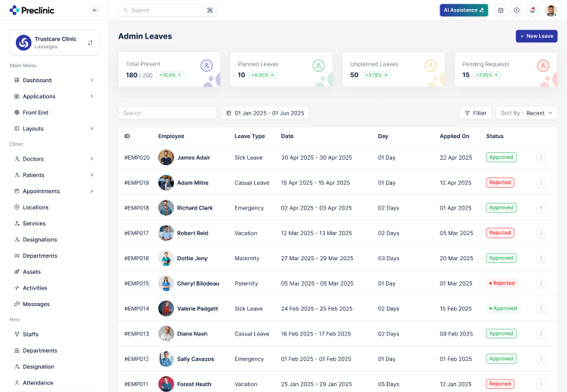Click the Messages icon in the sidebar
The image size is (567, 392).
pyautogui.click(x=17, y=304)
